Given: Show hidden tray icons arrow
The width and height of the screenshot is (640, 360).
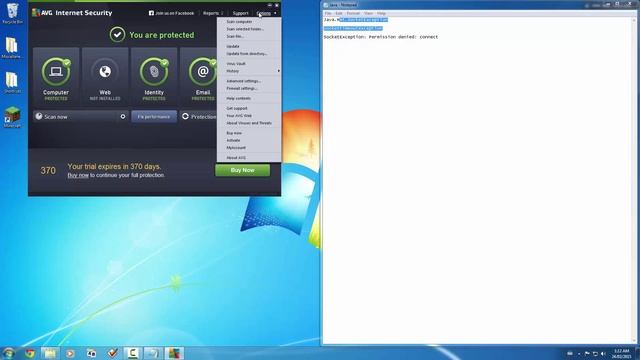Looking at the screenshot, I should (x=579, y=354).
